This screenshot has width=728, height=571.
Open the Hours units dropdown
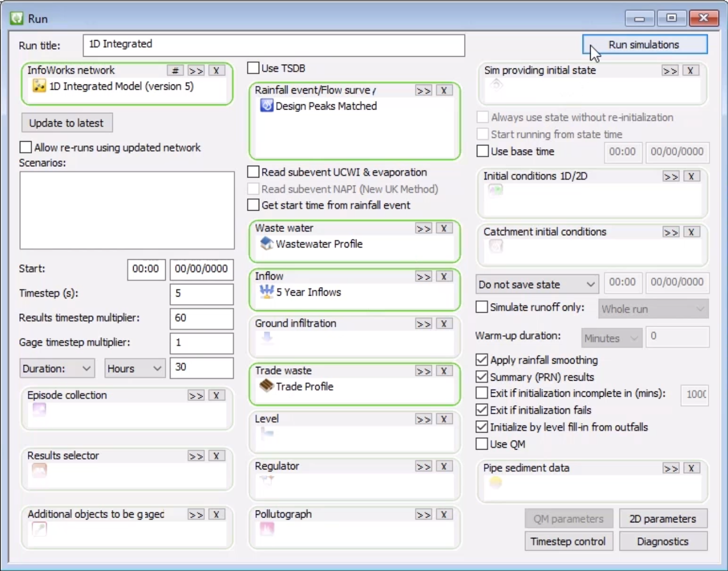tap(135, 368)
